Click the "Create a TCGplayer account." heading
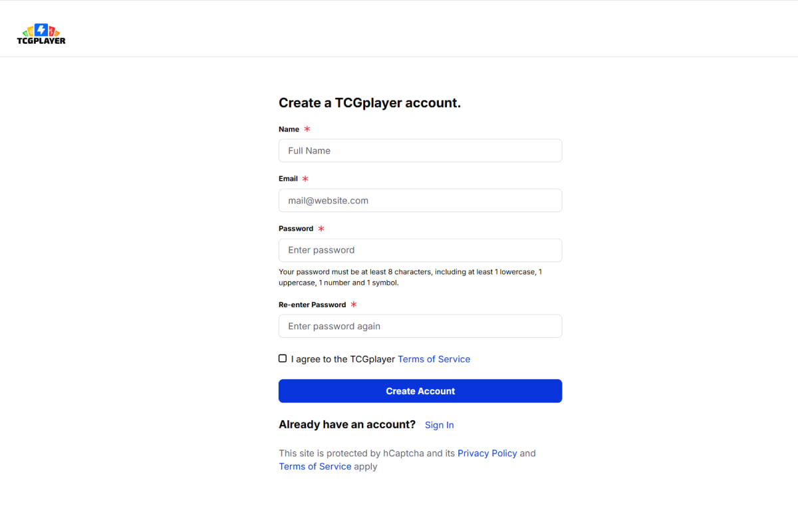Viewport: 798px width, 532px height. pos(369,103)
